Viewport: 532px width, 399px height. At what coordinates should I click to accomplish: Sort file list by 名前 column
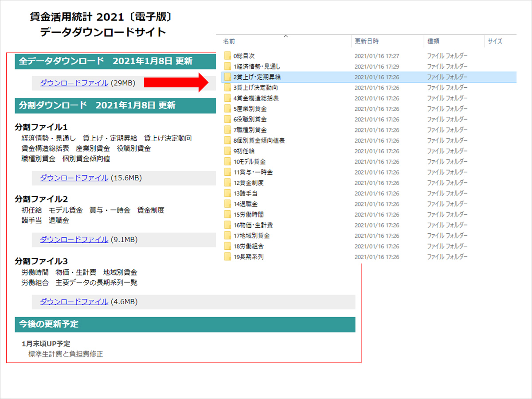(229, 41)
